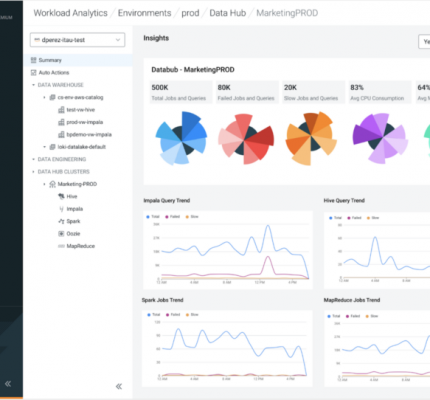Click the Hive service icon
The width and height of the screenshot is (430, 400).
pyautogui.click(x=61, y=196)
